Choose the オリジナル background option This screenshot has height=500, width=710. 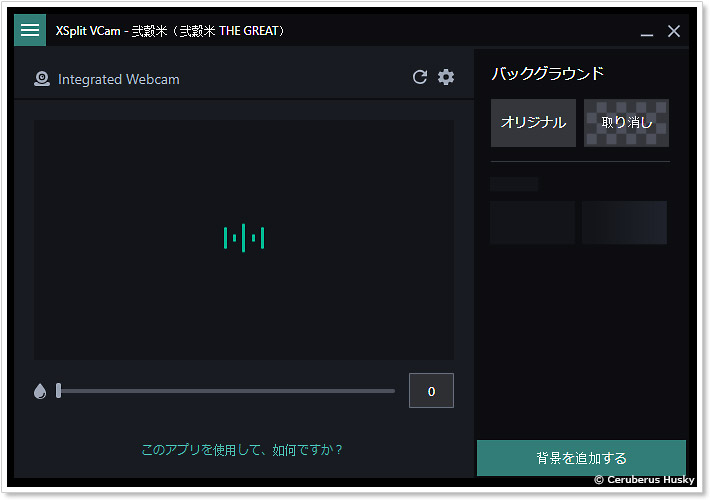[x=533, y=123]
